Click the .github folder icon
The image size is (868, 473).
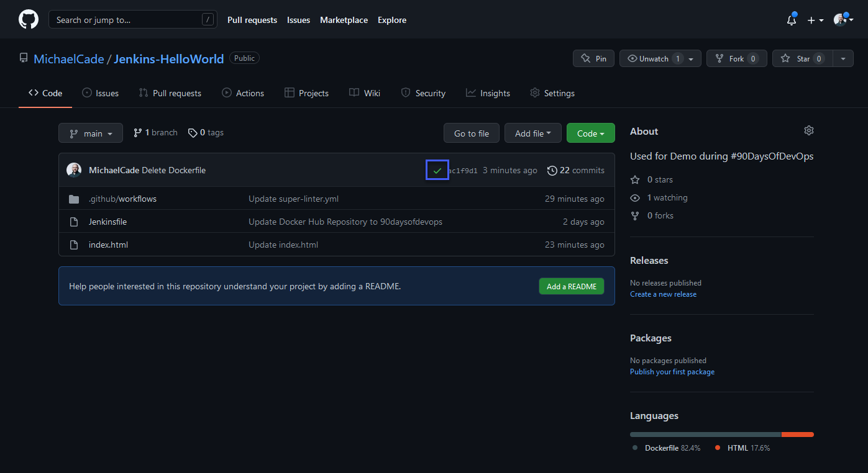[x=74, y=199]
